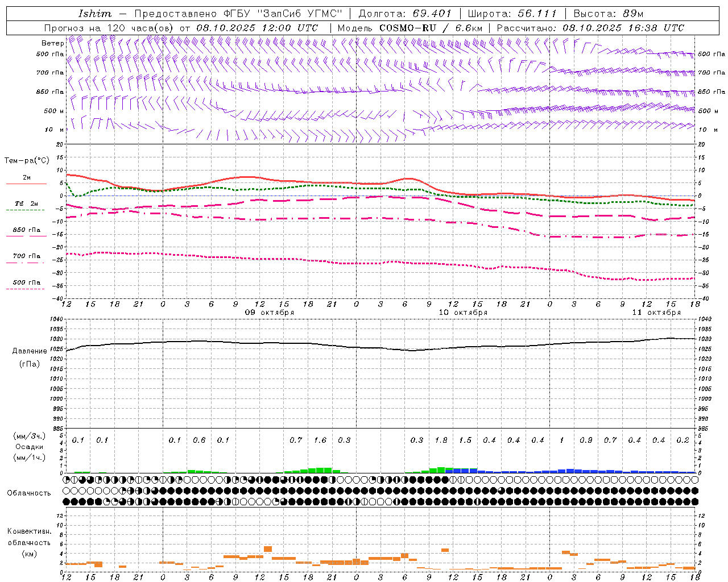Click the "Облачность" cloud cover label
Viewport: 728px width, 582px height.
[x=29, y=493]
